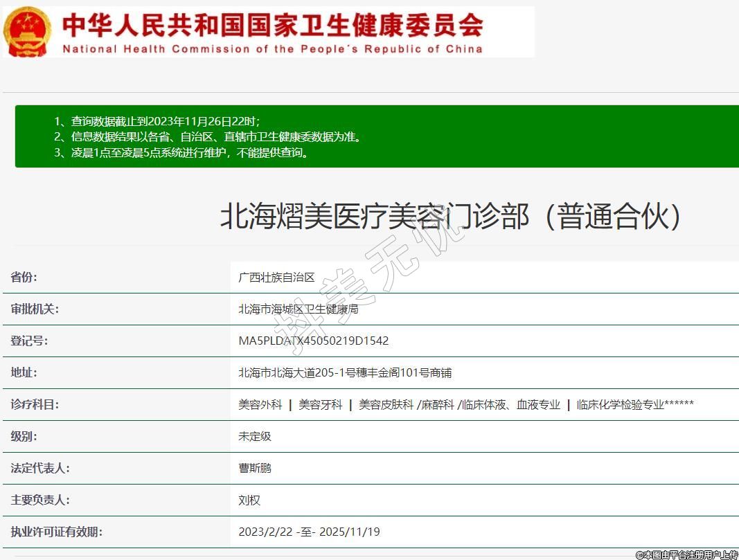Click the license validity dates 2023/2/22 to 2025/11/19

[x=309, y=532]
